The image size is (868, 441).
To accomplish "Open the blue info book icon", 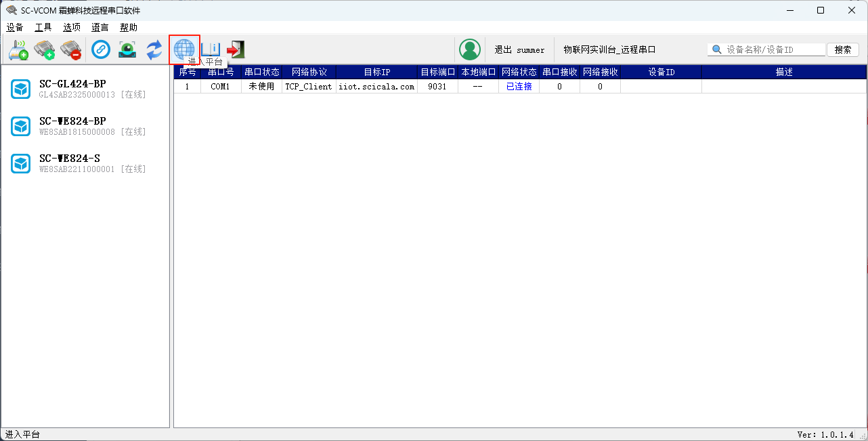I will point(211,49).
